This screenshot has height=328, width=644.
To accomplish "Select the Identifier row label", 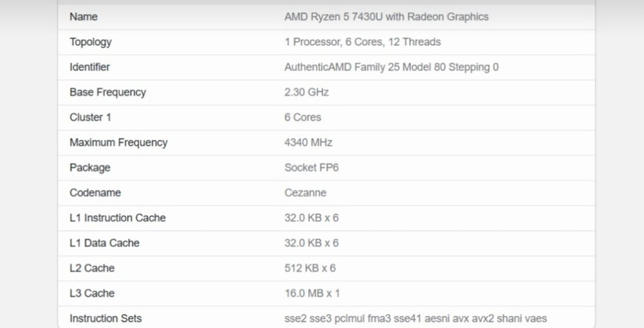I will tap(90, 67).
